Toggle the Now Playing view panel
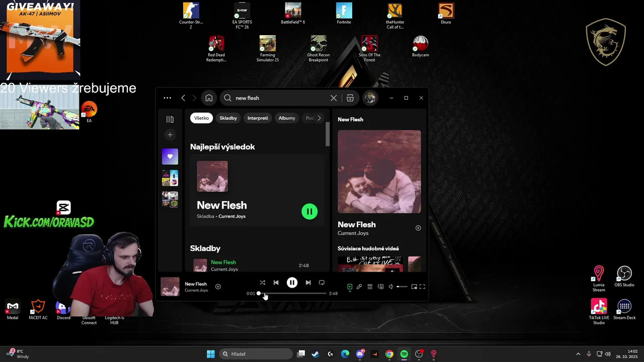The image size is (644, 362). [x=350, y=287]
